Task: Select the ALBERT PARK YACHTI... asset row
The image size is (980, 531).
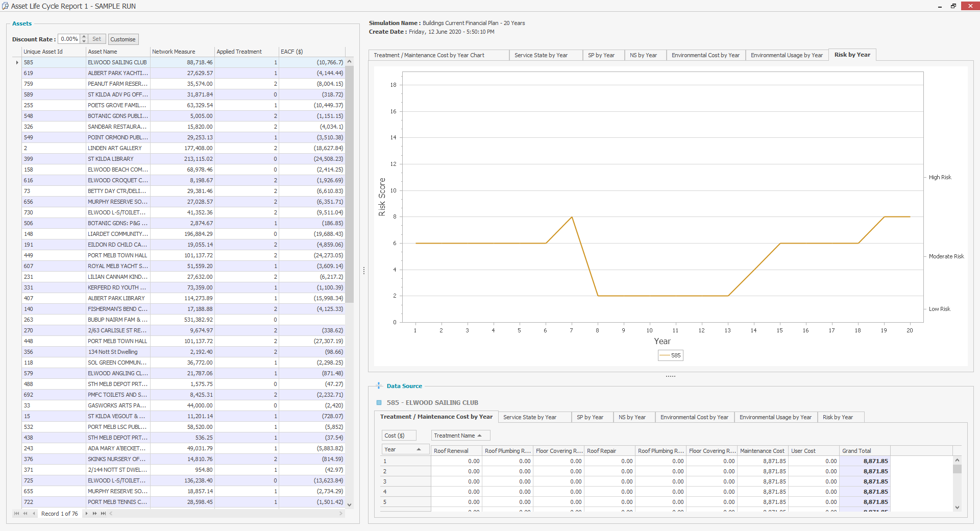Action: point(184,73)
